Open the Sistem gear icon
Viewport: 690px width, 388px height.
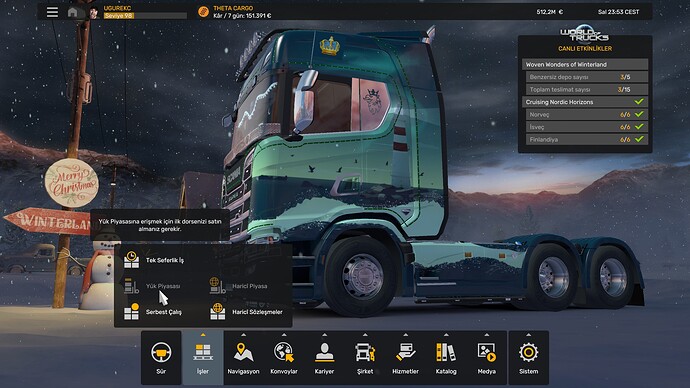(x=529, y=352)
